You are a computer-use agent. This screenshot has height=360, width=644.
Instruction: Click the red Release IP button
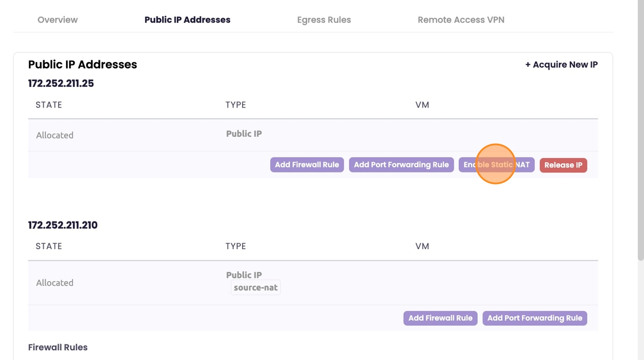coord(563,165)
